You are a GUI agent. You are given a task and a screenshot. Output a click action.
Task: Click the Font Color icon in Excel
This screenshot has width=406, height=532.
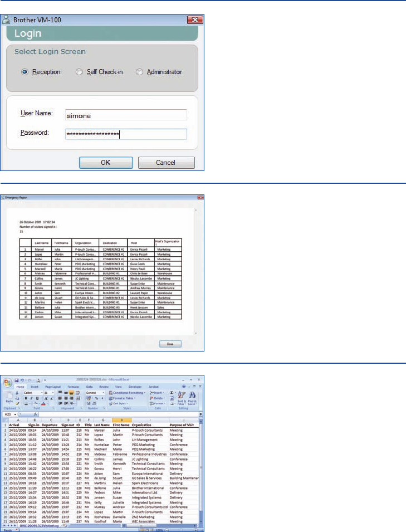(x=43, y=404)
